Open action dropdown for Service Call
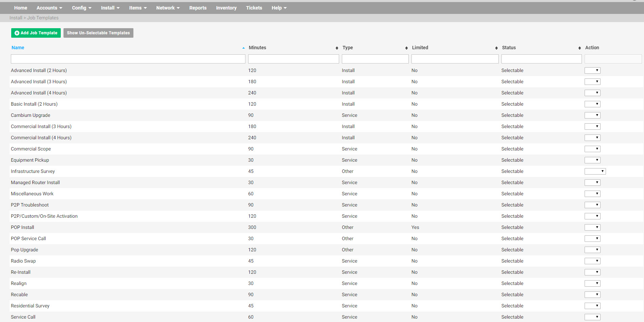 (592, 317)
